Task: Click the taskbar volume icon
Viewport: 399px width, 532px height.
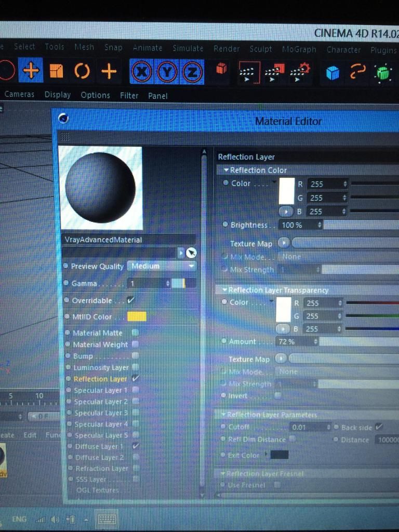Action: [x=55, y=519]
